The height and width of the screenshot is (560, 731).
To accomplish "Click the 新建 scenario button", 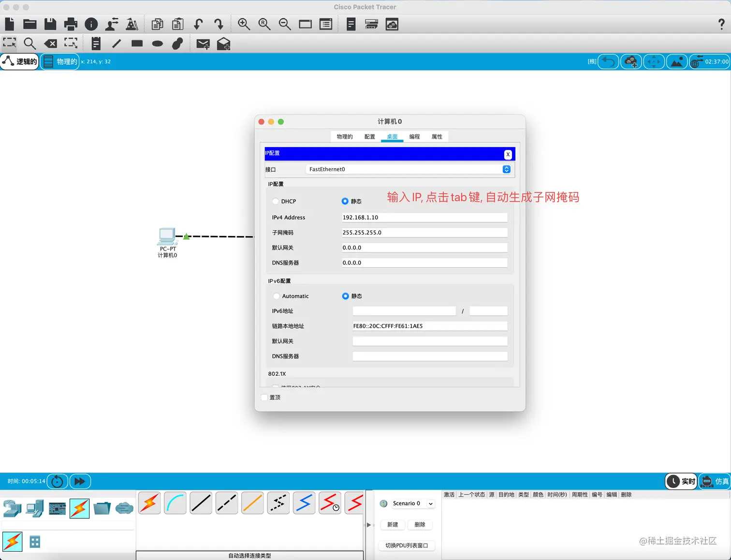I will point(393,525).
